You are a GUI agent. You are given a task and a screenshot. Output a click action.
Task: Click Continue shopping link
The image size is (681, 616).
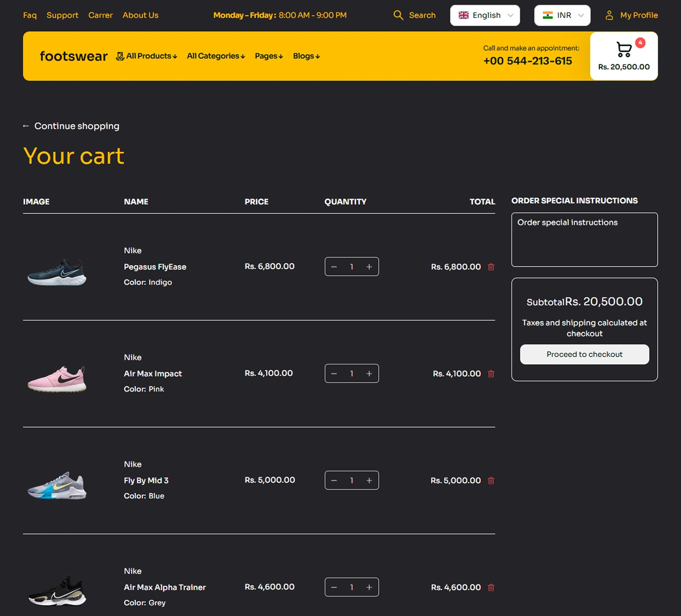point(77,126)
